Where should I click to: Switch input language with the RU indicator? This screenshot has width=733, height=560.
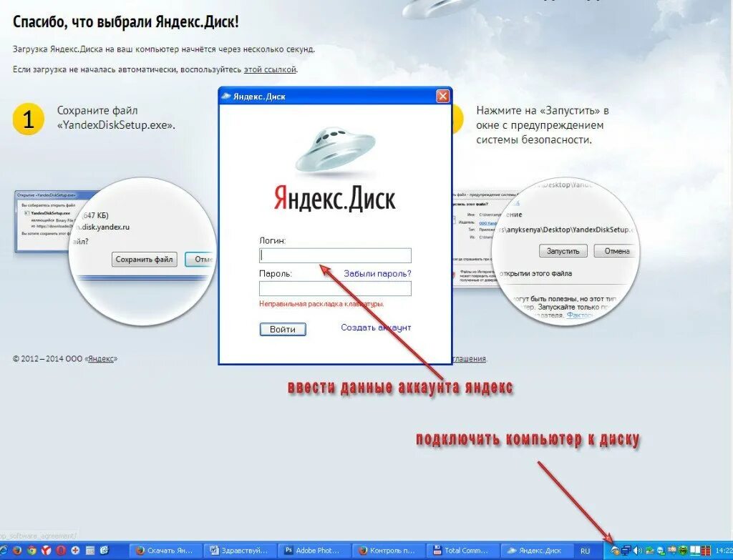[585, 551]
